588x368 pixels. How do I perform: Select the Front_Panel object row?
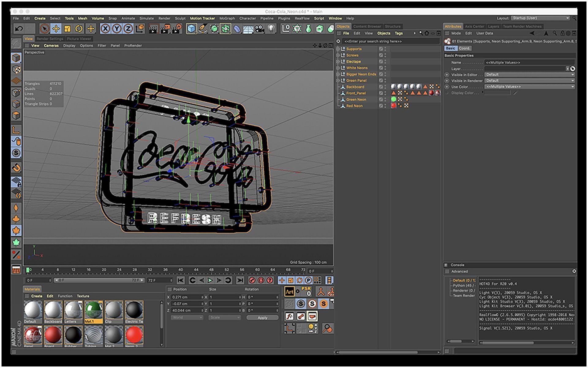pos(356,93)
